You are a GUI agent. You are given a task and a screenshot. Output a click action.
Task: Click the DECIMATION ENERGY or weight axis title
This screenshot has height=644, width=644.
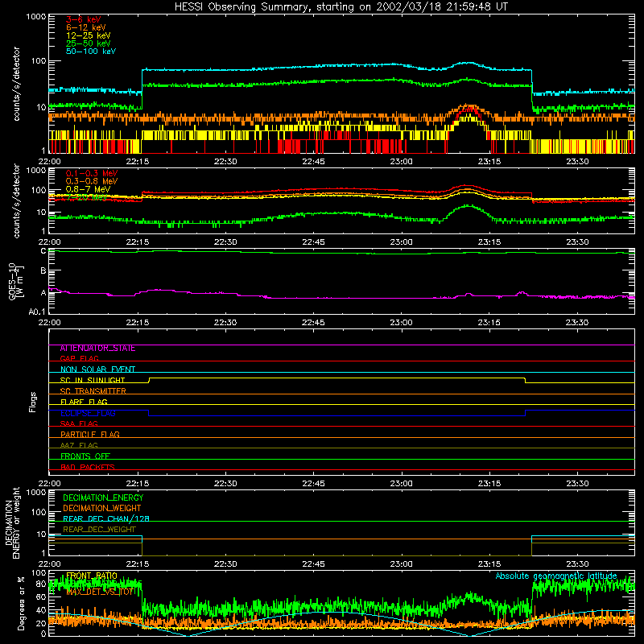click(12, 522)
